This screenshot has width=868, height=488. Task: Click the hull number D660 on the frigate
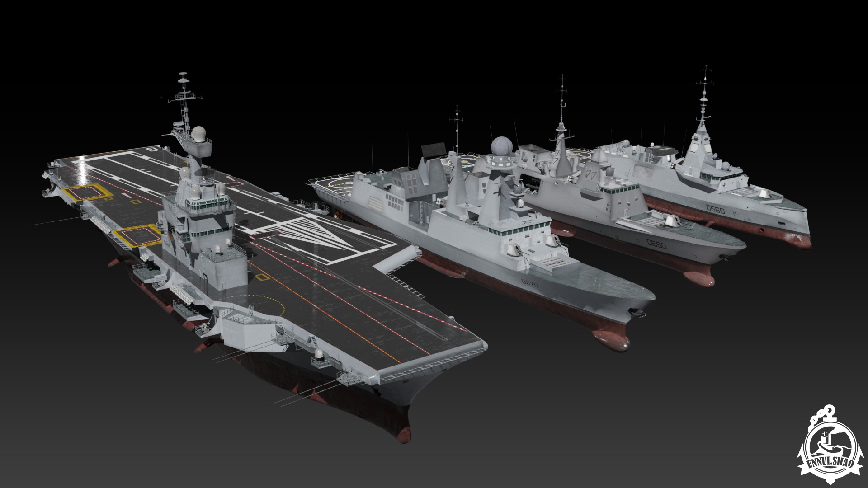(715, 210)
